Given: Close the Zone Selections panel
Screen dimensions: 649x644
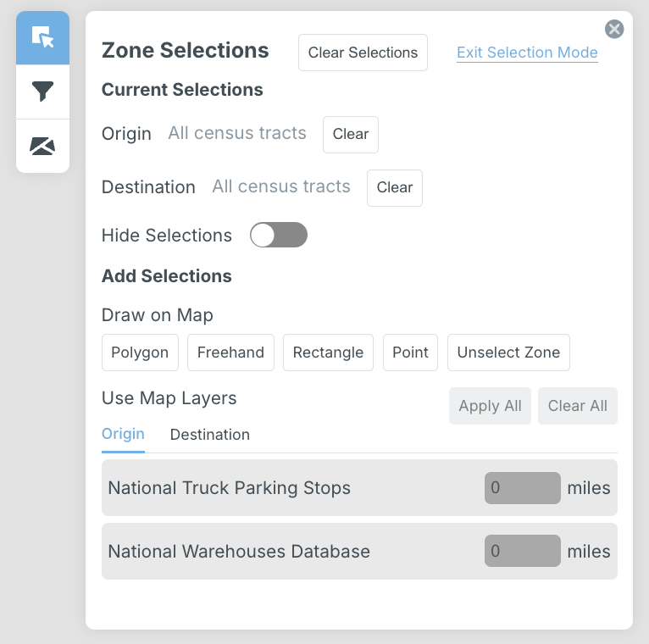Looking at the screenshot, I should (x=614, y=30).
